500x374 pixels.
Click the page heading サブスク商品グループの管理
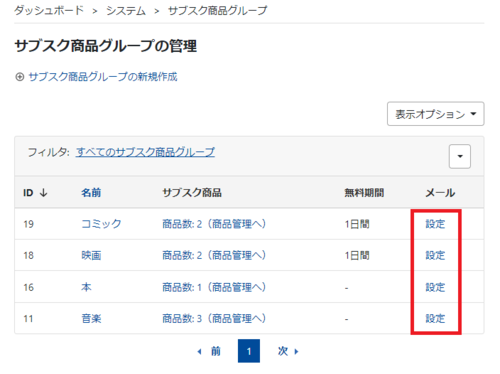click(106, 46)
